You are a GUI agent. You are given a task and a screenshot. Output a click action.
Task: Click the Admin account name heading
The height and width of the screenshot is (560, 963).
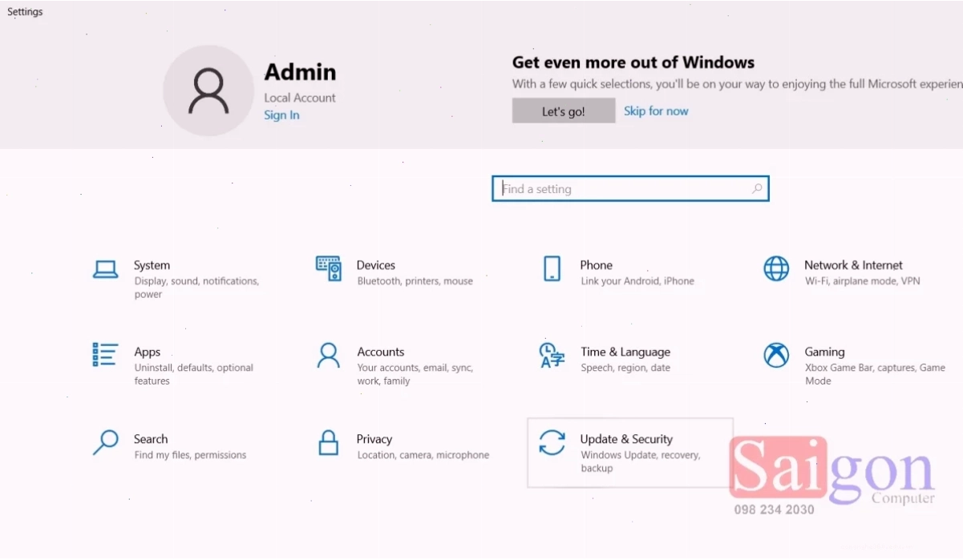coord(300,72)
